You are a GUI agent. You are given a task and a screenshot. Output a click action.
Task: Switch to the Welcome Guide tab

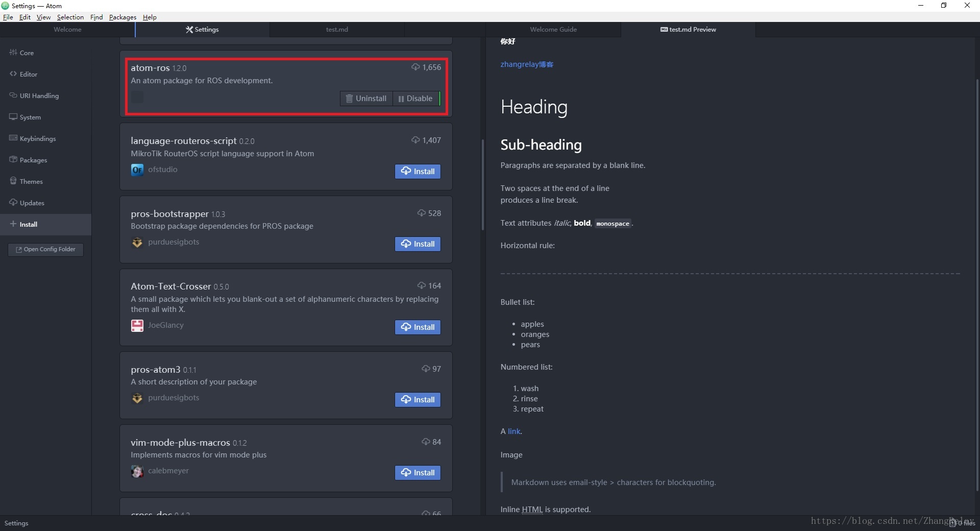pos(553,30)
